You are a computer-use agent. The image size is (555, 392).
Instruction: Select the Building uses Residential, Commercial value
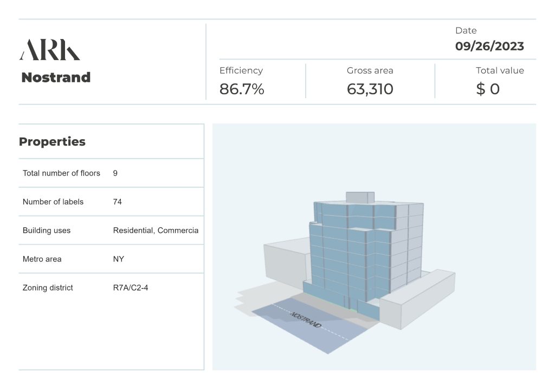pyautogui.click(x=156, y=231)
